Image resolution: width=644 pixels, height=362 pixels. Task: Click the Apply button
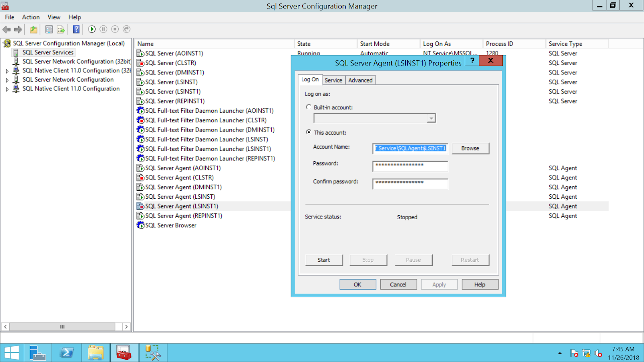(439, 284)
